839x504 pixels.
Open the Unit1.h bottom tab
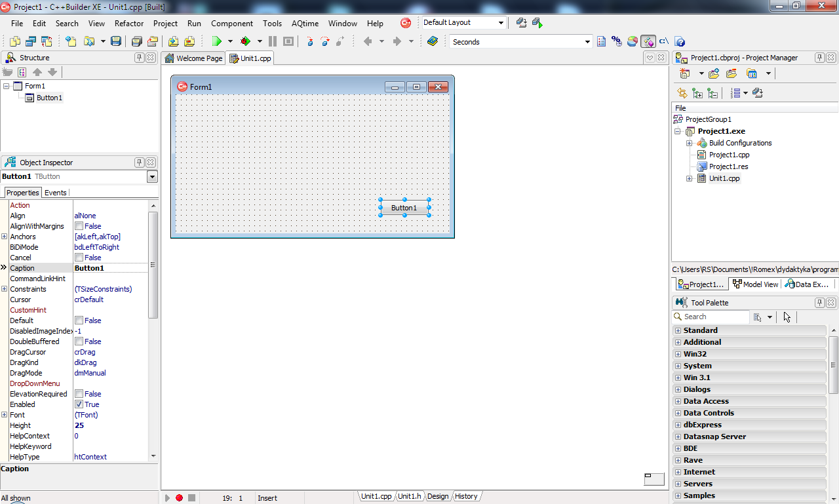pos(410,496)
